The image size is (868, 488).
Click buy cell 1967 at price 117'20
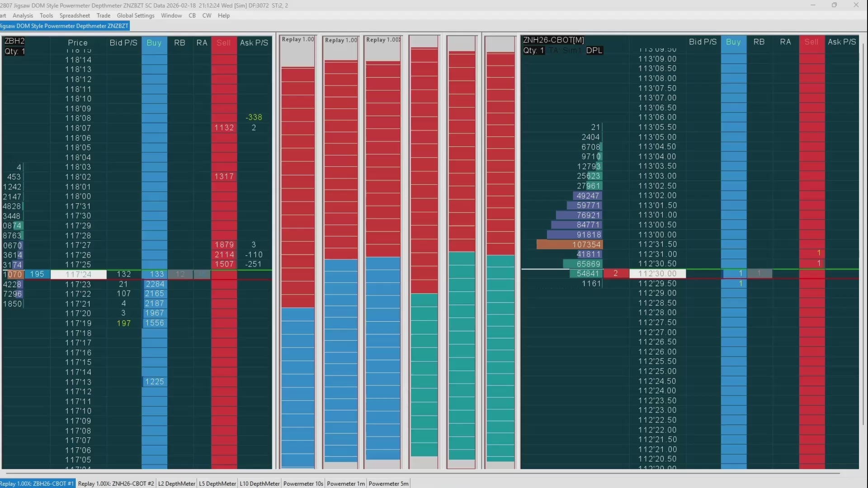(155, 313)
